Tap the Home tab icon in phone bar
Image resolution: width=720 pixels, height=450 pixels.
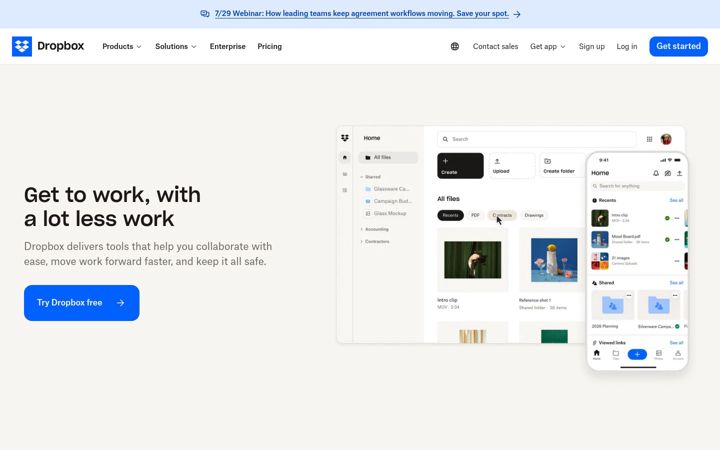point(596,354)
